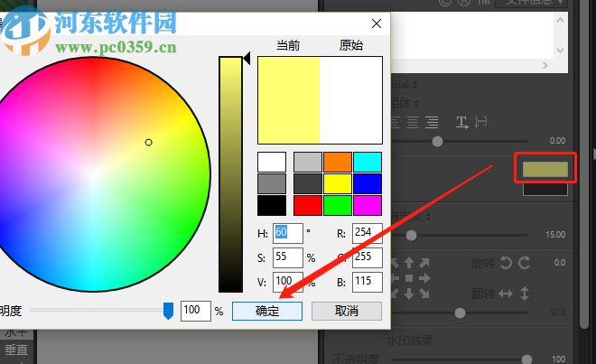Flip watermark horizontally
The width and height of the screenshot is (596, 364).
506,294
